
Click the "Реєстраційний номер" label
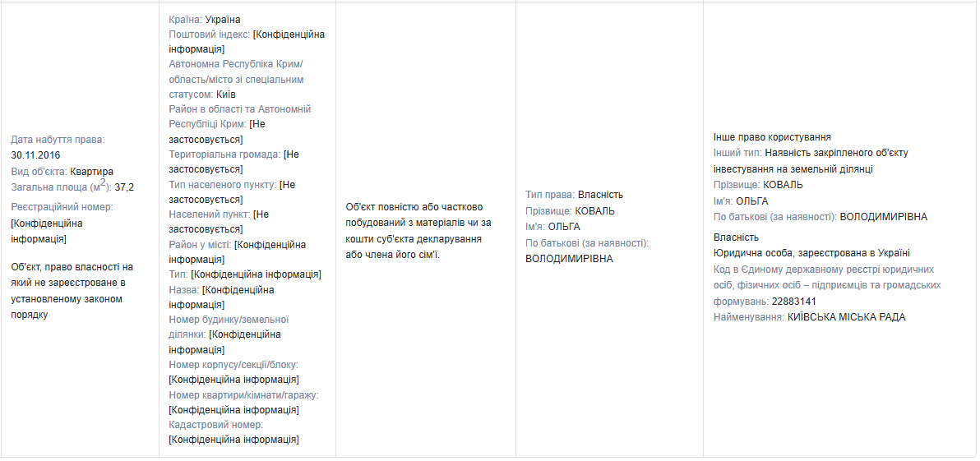click(62, 207)
